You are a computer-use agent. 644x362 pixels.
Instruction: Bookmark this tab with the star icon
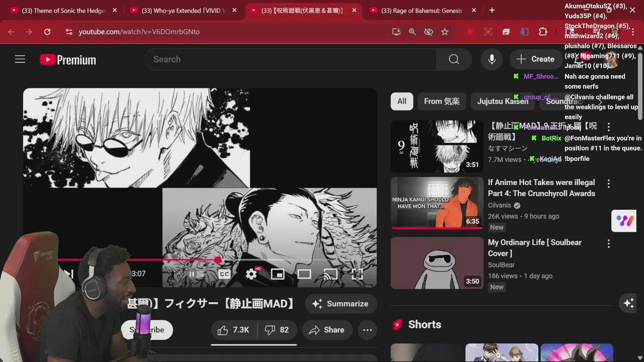[445, 32]
